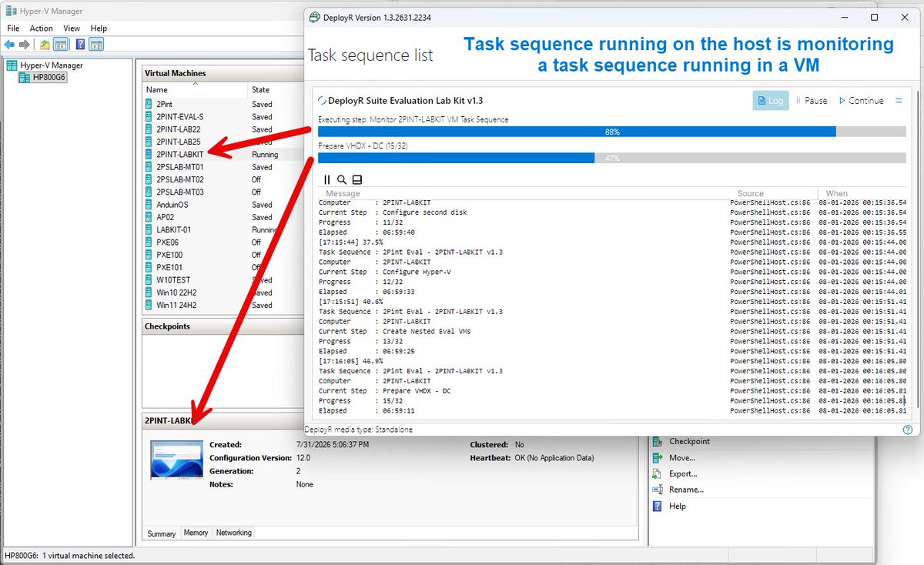924x565 pixels.
Task: Toggle the Log button in DeployR
Action: [x=770, y=101]
